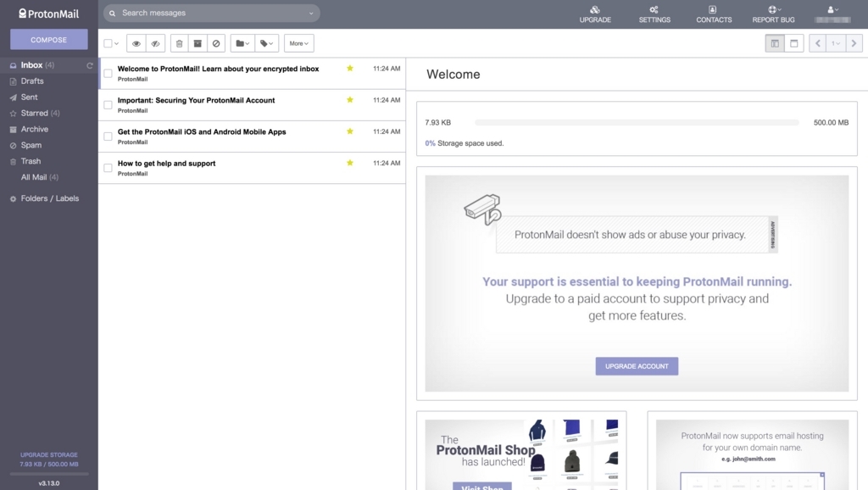The image size is (868, 490).
Task: Tick the select-all messages checkbox
Action: 108,43
